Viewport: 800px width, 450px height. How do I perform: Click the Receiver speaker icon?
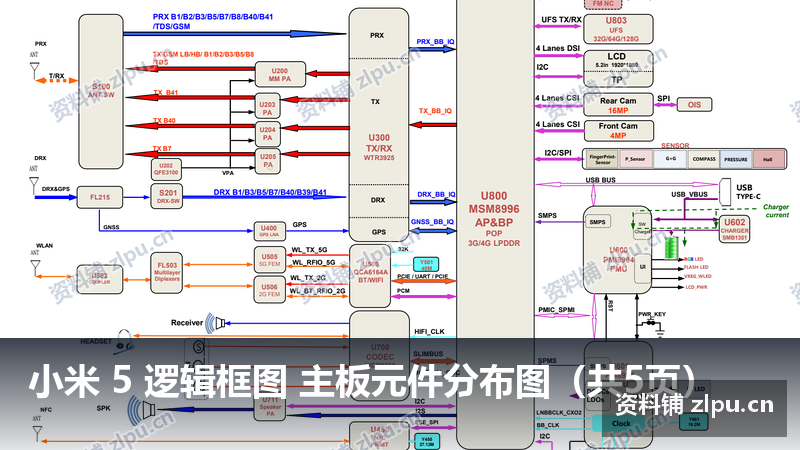point(215,323)
